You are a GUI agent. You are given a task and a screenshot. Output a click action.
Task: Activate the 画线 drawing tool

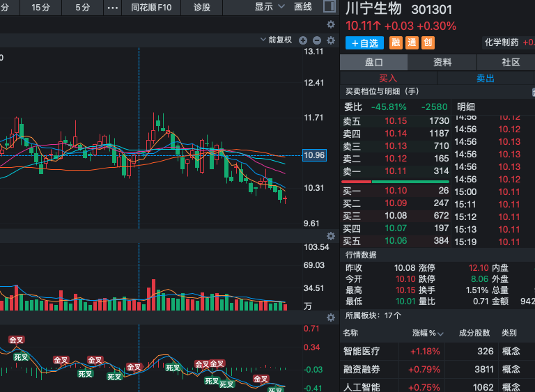click(303, 7)
